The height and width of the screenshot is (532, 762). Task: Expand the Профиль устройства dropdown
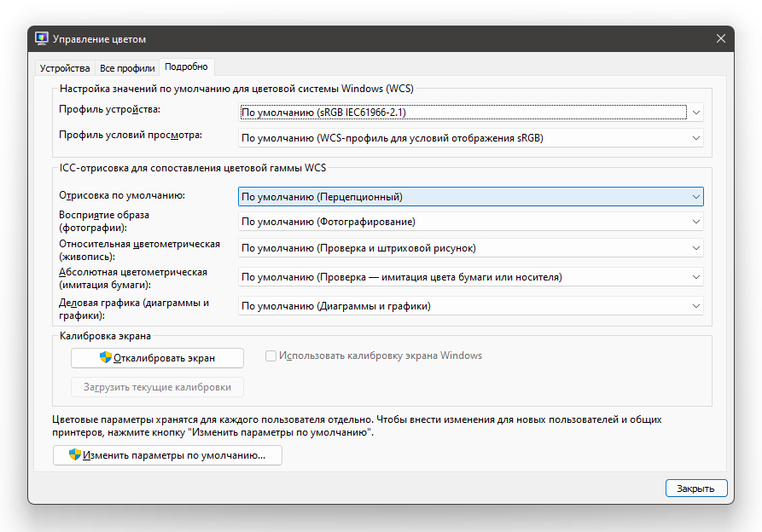tap(696, 112)
